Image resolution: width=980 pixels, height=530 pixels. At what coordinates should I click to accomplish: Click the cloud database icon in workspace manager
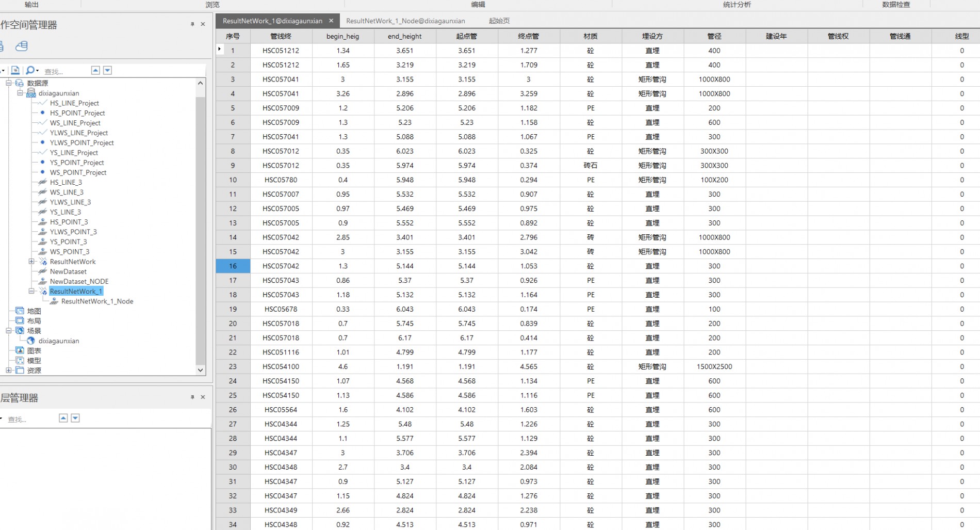pos(21,46)
